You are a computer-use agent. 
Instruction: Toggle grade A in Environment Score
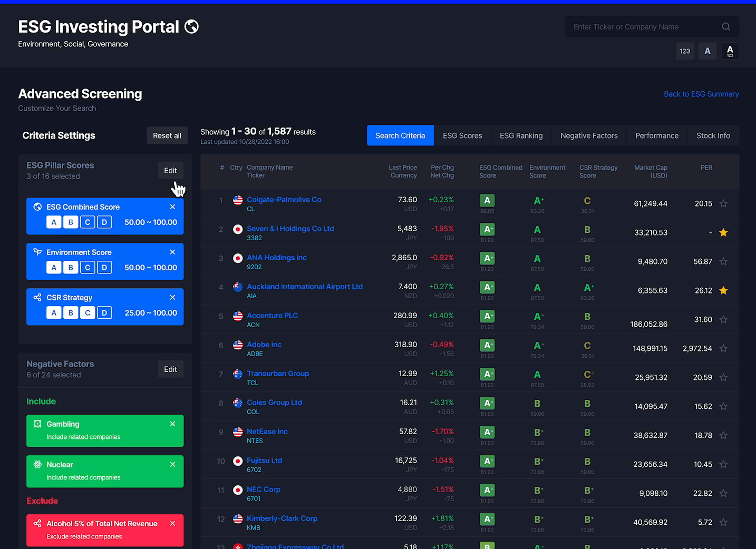[54, 267]
